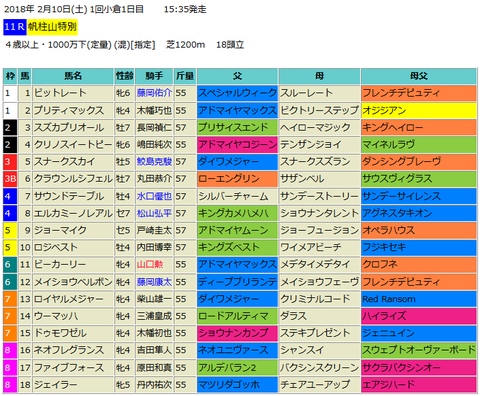This screenshot has height=396, width=480.
Task: Click broodmare sire cell Red Ransom
Action: [419, 299]
